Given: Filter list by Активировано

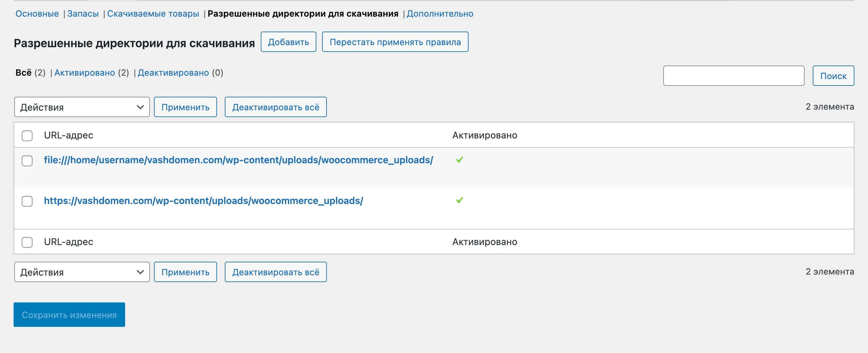Looking at the screenshot, I should [85, 73].
